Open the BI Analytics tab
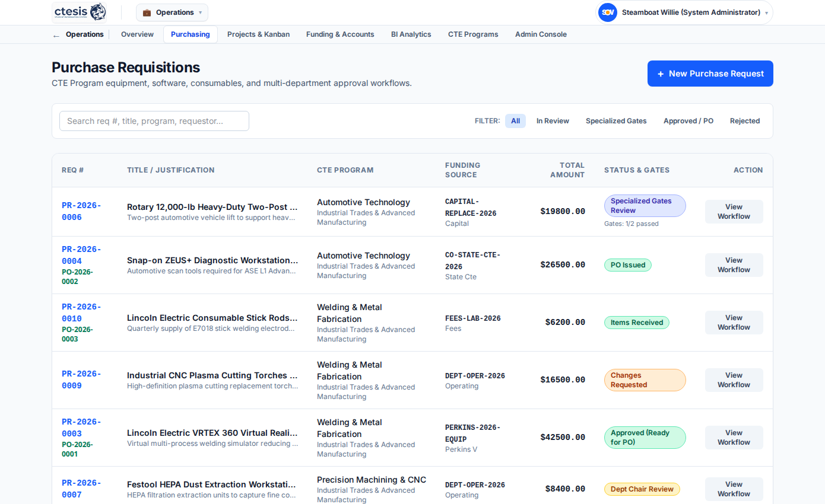Image resolution: width=825 pixels, height=504 pixels. tap(411, 34)
